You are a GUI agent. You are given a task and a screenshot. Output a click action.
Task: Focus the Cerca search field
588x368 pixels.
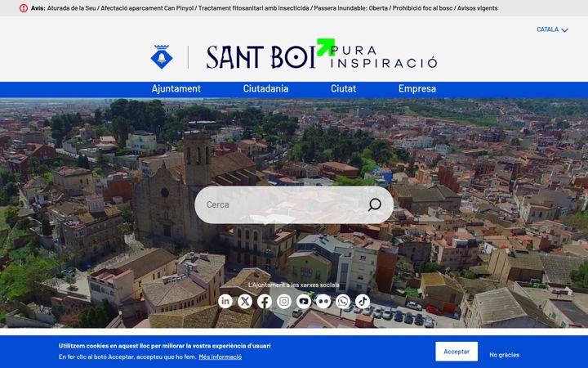pos(294,205)
